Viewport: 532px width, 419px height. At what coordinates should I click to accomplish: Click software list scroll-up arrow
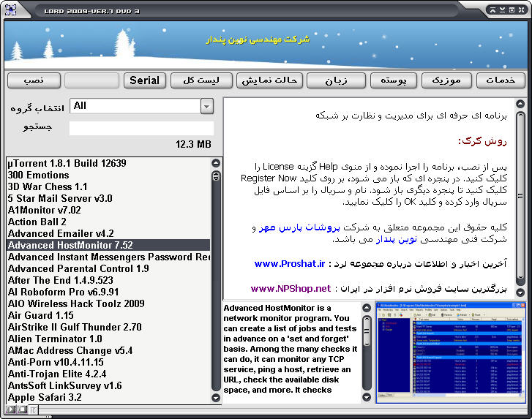point(216,163)
